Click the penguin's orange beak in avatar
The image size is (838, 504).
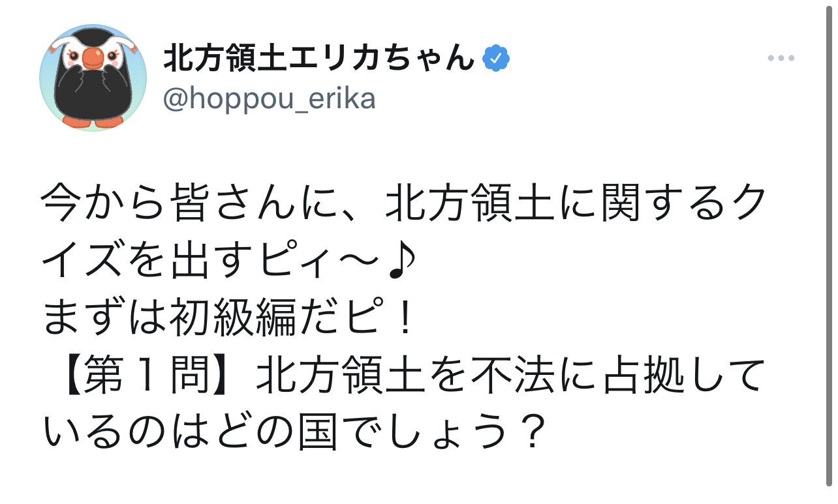(x=93, y=60)
